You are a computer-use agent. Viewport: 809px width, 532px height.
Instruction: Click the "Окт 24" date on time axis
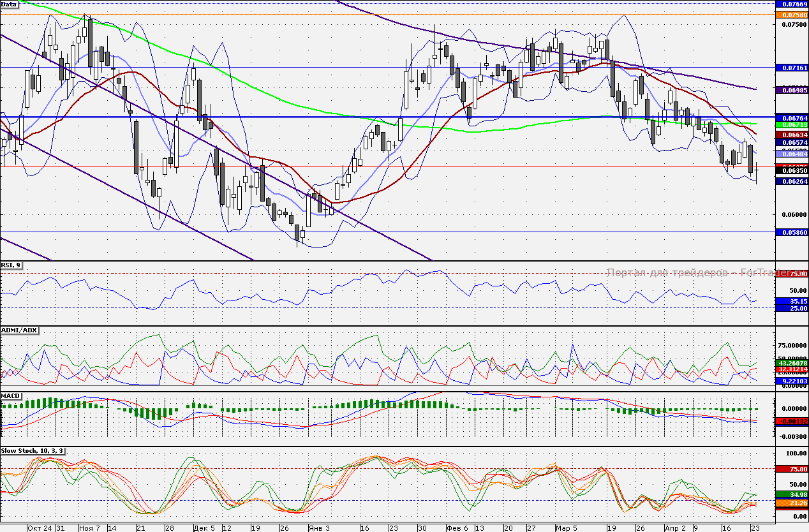pos(40,528)
